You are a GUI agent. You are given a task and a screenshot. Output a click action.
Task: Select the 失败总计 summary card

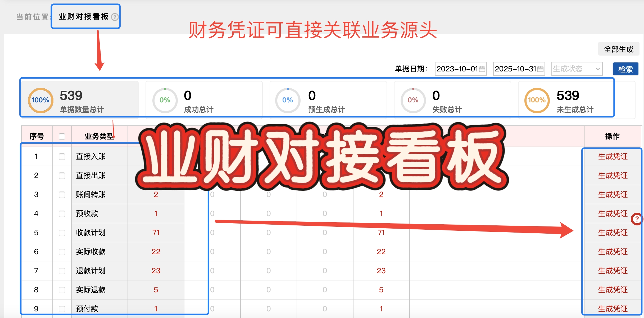(x=452, y=100)
